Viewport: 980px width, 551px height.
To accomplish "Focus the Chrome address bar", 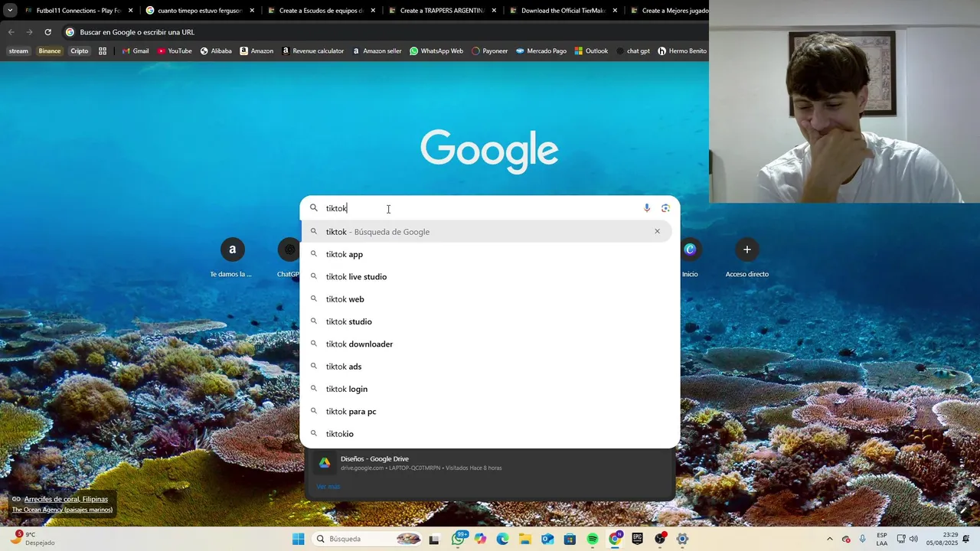I will [x=383, y=32].
